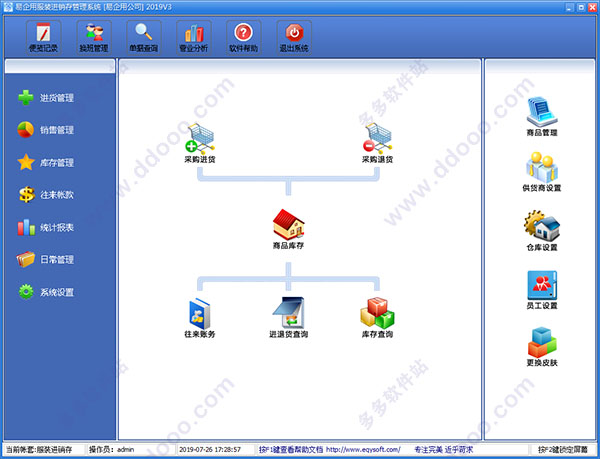Select 销售管理 in the left sidebar

coord(46,130)
